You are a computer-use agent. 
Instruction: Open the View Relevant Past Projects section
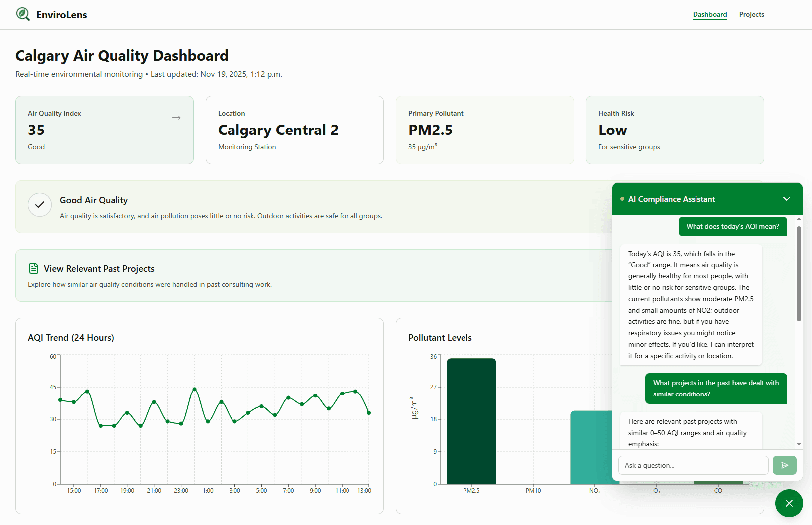[x=99, y=268]
